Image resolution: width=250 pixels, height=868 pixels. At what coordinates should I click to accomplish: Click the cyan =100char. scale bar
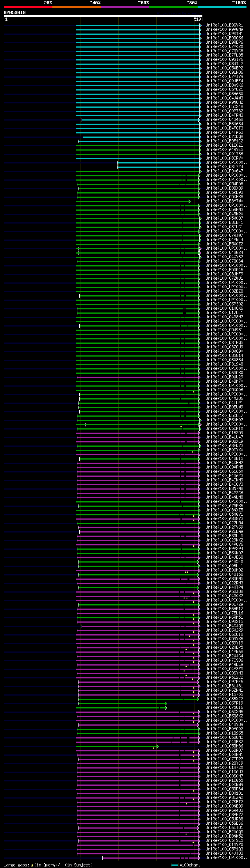[175, 865]
